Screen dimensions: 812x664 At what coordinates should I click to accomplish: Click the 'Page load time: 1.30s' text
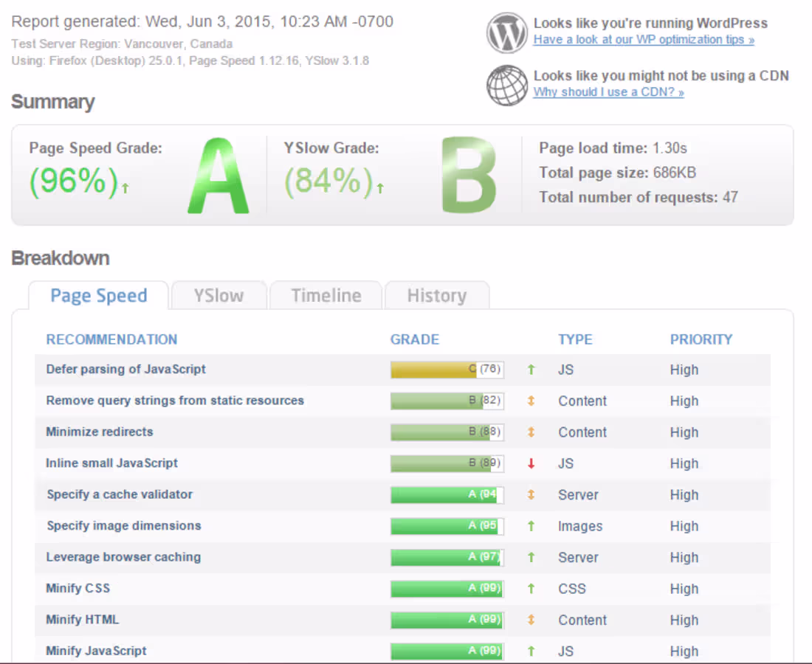point(613,148)
